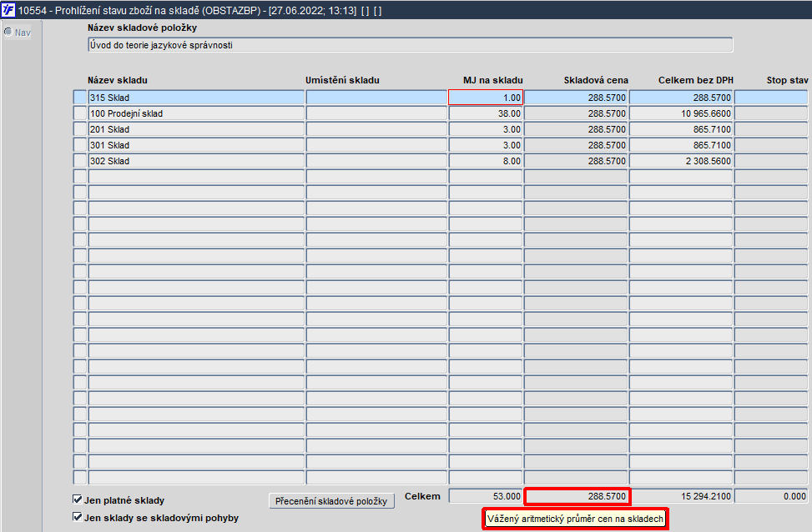Click MJ na skladu value 38.00
Image resolution: width=812 pixels, height=532 pixels.
[x=486, y=113]
